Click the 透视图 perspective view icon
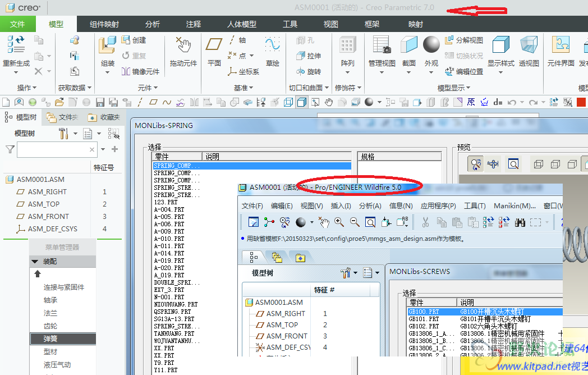Image resolution: width=588 pixels, height=375 pixels. [x=529, y=45]
